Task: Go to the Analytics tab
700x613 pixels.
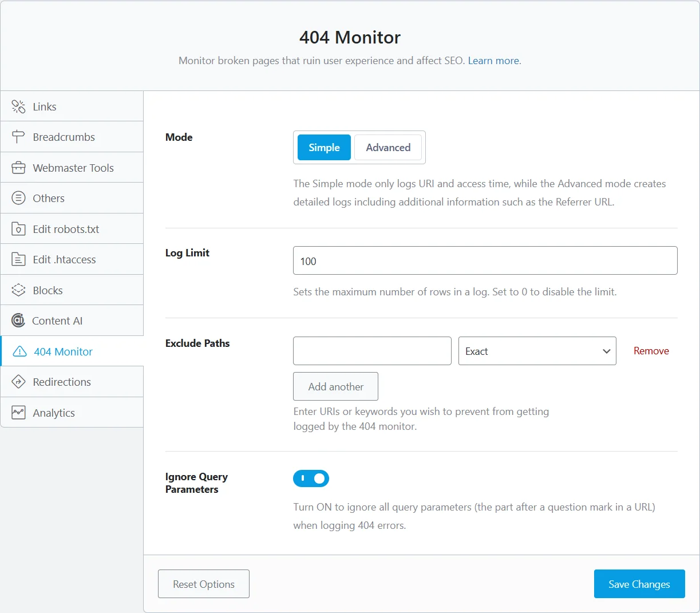Action: [x=72, y=413]
